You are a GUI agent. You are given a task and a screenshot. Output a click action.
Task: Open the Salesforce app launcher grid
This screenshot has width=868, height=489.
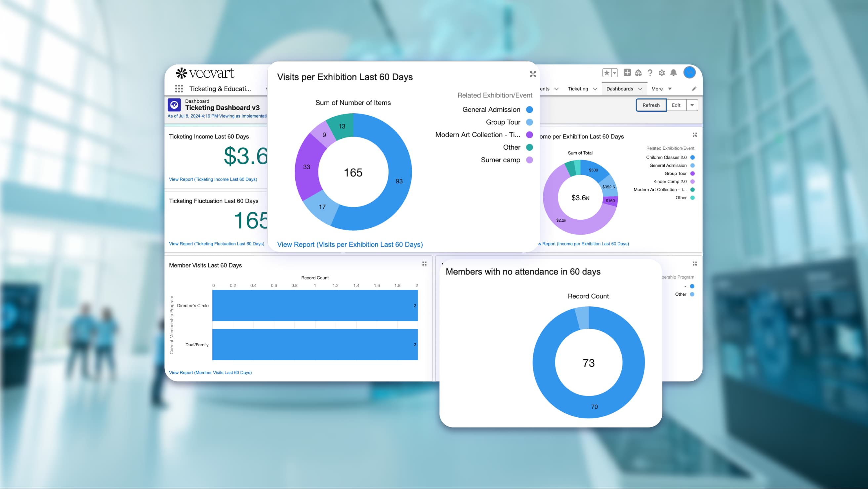tap(179, 88)
